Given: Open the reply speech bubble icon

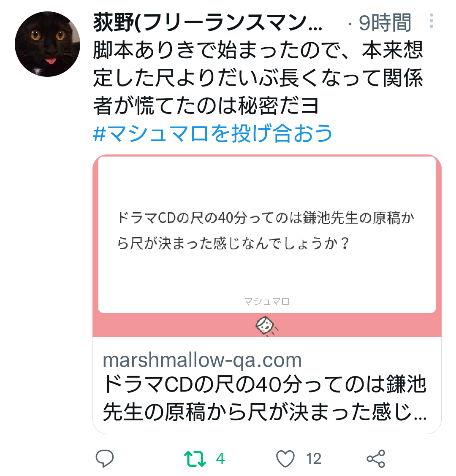Looking at the screenshot, I should click(105, 458).
